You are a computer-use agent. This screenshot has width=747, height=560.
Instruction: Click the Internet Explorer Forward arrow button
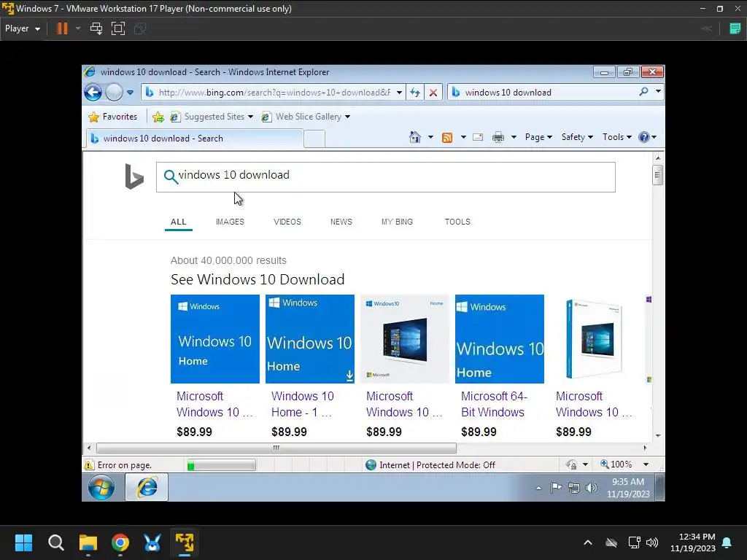114,93
